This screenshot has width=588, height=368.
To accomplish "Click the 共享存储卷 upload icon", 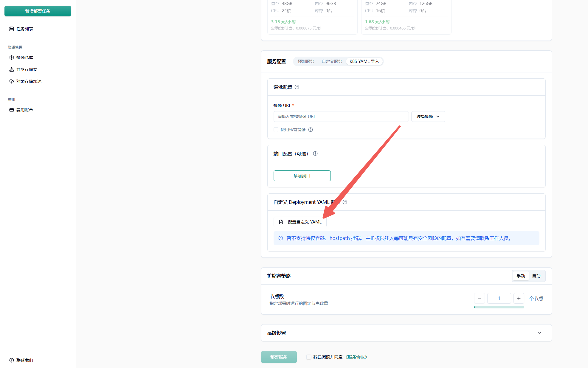I will [12, 69].
